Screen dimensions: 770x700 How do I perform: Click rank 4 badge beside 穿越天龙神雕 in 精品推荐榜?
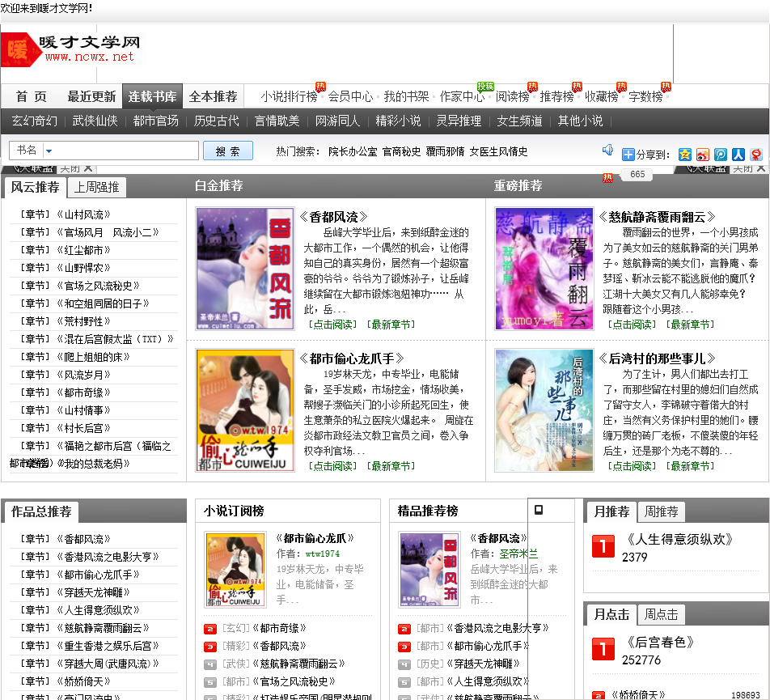(404, 664)
